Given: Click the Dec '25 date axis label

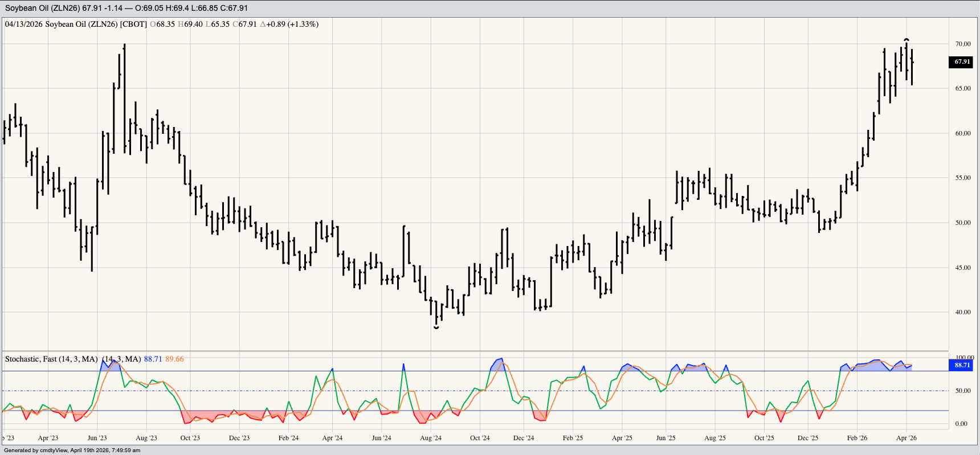Looking at the screenshot, I should point(807,438).
